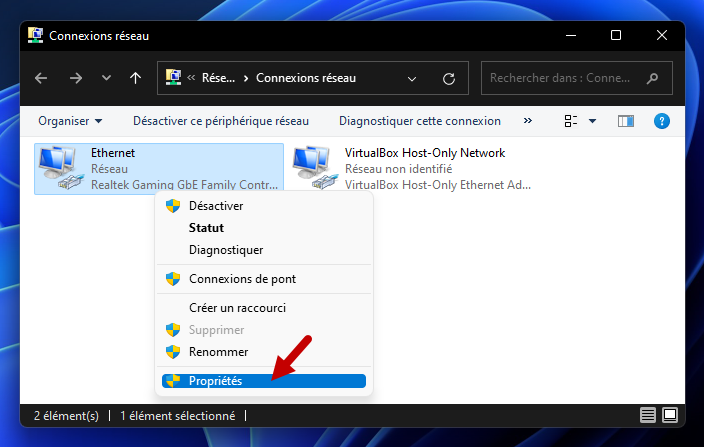The image size is (704, 447).
Task: Open the Organiser menu
Action: click(70, 121)
